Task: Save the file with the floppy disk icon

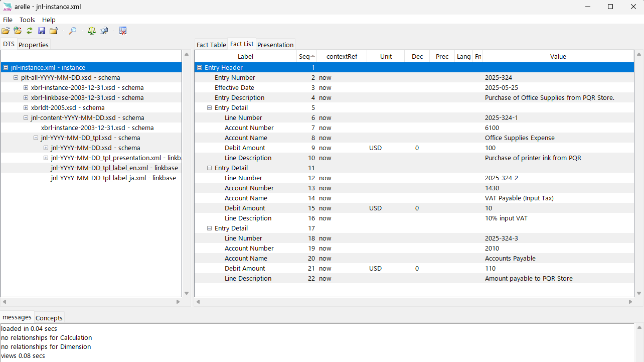Action: pyautogui.click(x=42, y=31)
